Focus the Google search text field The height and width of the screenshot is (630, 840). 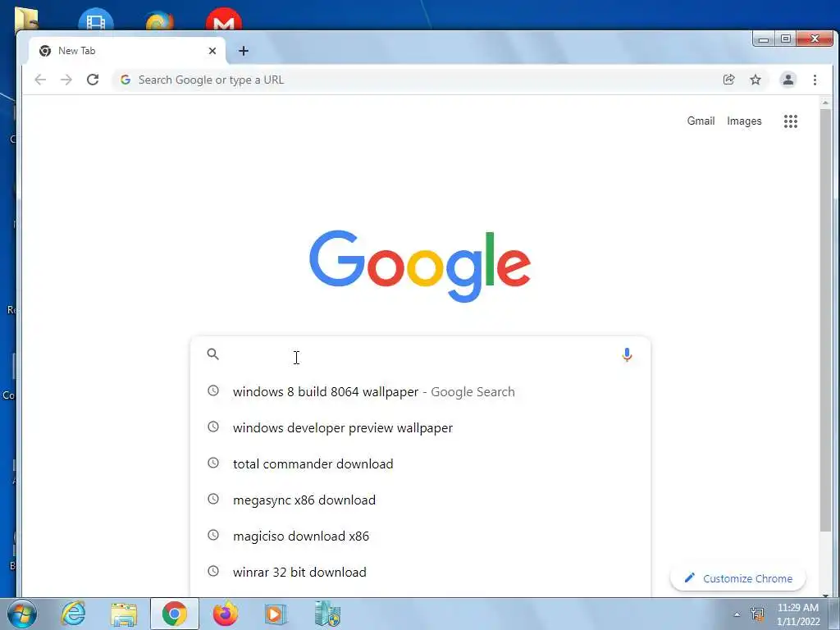coord(421,354)
